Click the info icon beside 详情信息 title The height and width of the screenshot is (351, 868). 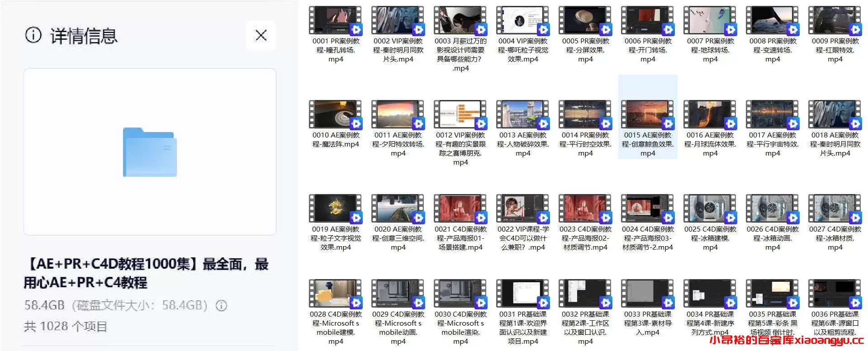pos(33,35)
